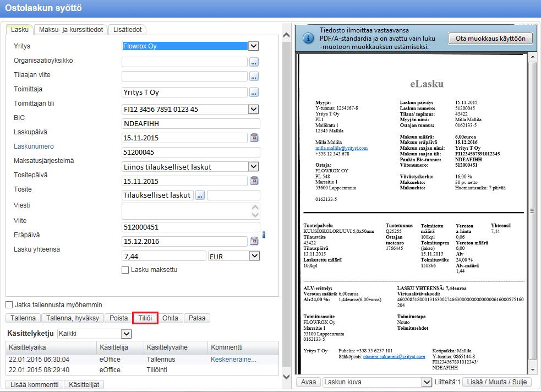
Task: Click the Toimittaja input field
Action: pos(184,92)
